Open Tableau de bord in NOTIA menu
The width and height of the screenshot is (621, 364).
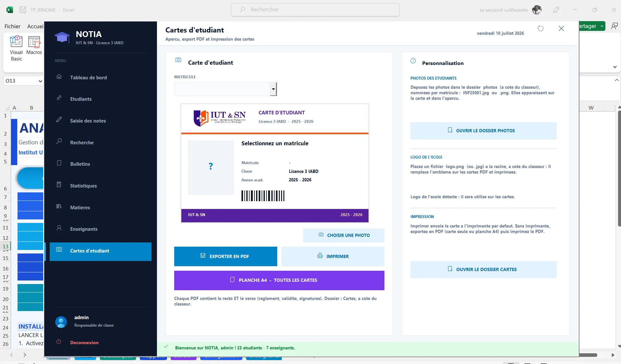coord(100,77)
